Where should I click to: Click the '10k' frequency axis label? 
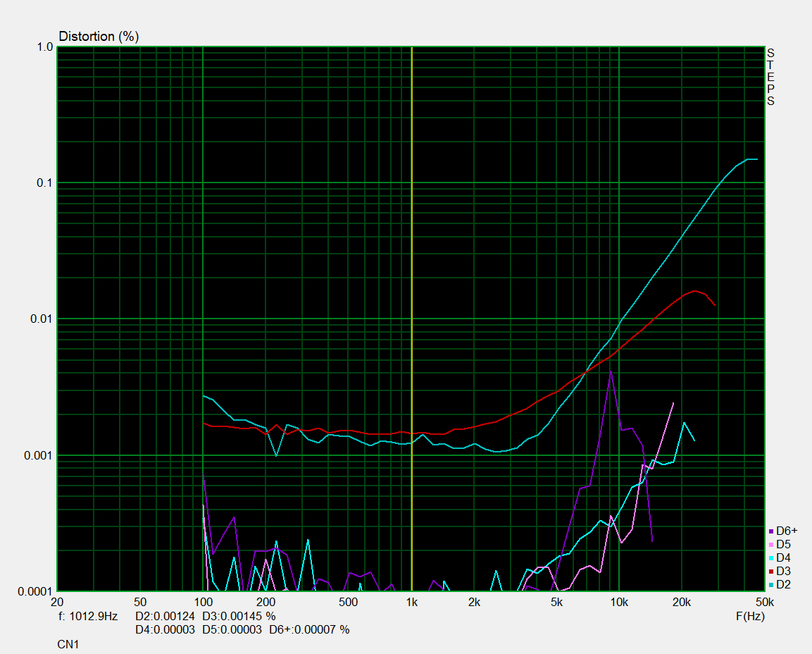point(619,603)
